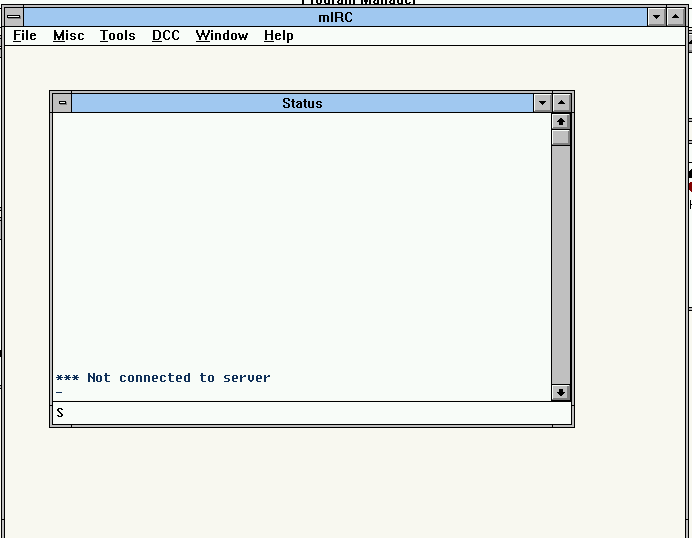Image resolution: width=692 pixels, height=538 pixels.
Task: Open the File menu
Action: pyautogui.click(x=25, y=36)
